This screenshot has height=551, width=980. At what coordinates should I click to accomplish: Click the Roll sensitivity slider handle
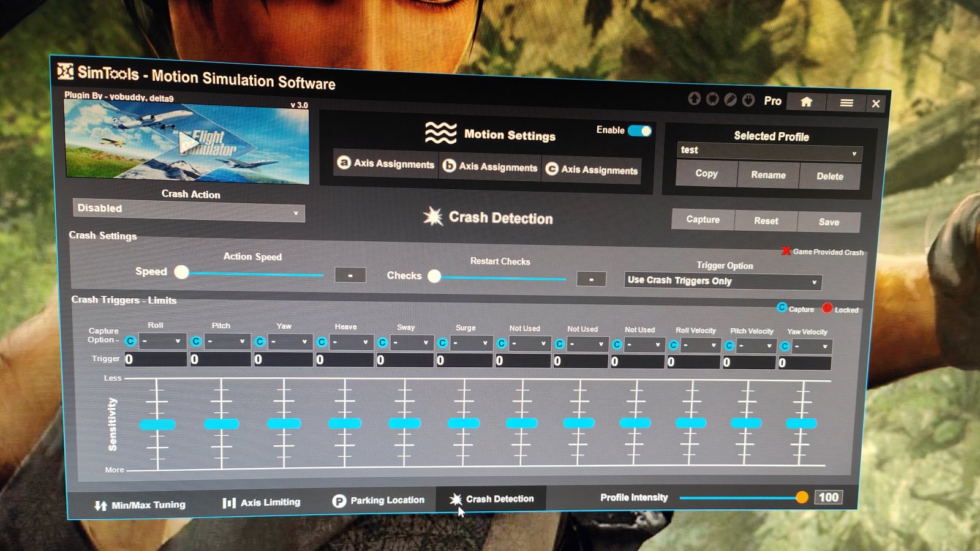click(x=157, y=424)
